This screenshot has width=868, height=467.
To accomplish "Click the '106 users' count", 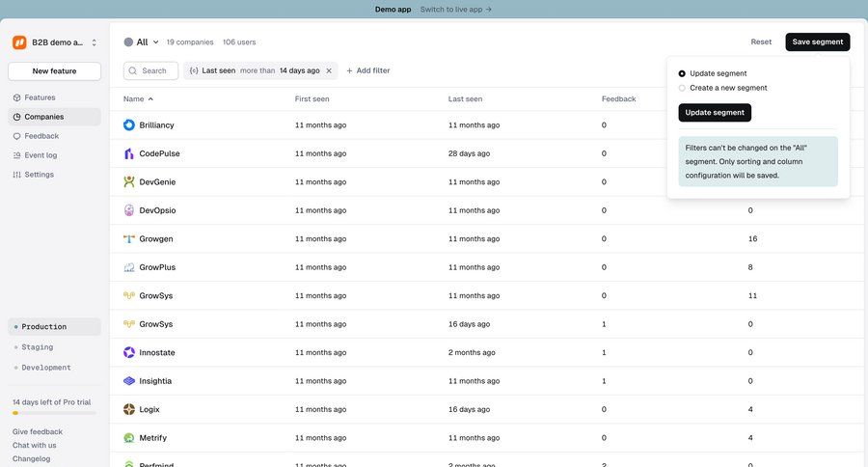I will pos(239,42).
